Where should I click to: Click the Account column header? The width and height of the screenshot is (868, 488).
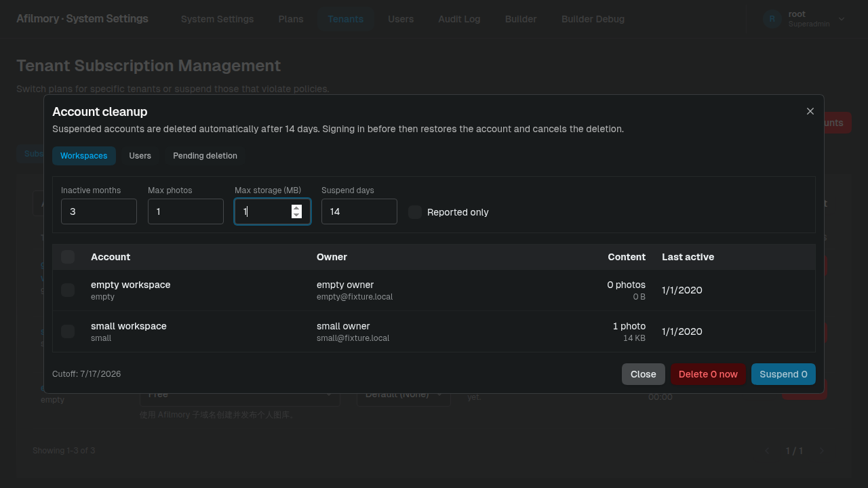(x=111, y=257)
